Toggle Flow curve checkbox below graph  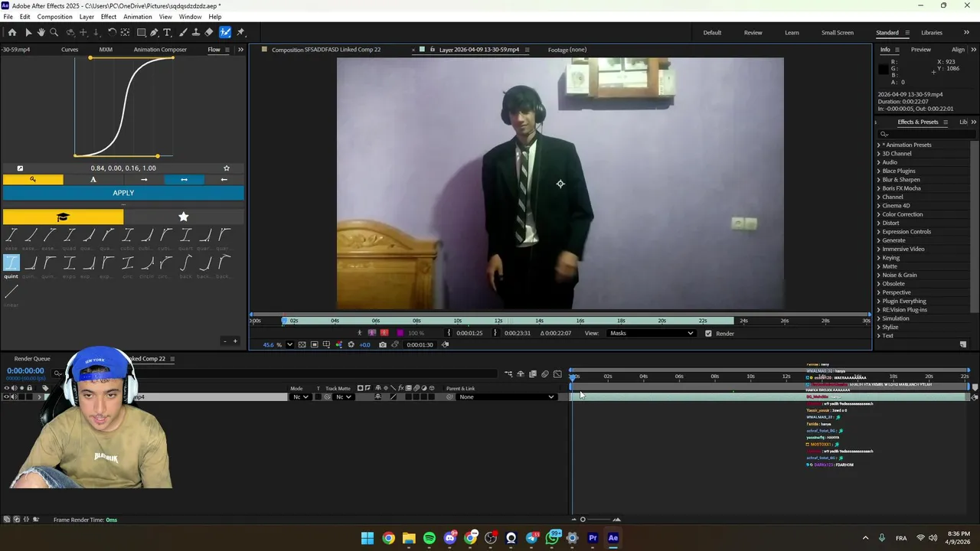(x=20, y=168)
